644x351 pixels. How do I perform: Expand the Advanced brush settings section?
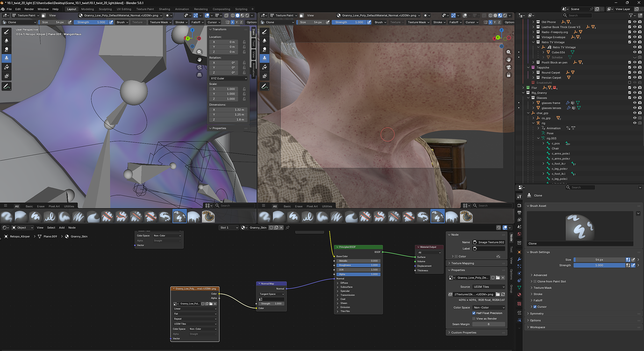pos(539,275)
